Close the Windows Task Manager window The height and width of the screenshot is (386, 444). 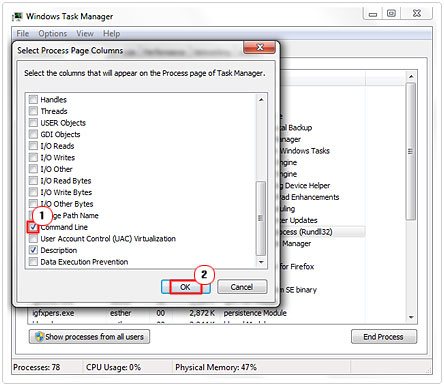[x=417, y=13]
